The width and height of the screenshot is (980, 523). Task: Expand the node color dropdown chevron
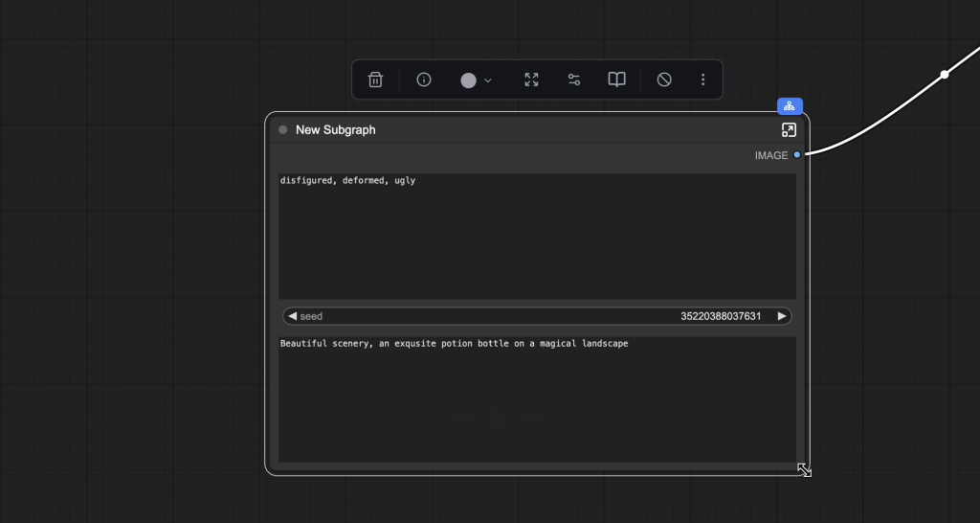point(488,80)
